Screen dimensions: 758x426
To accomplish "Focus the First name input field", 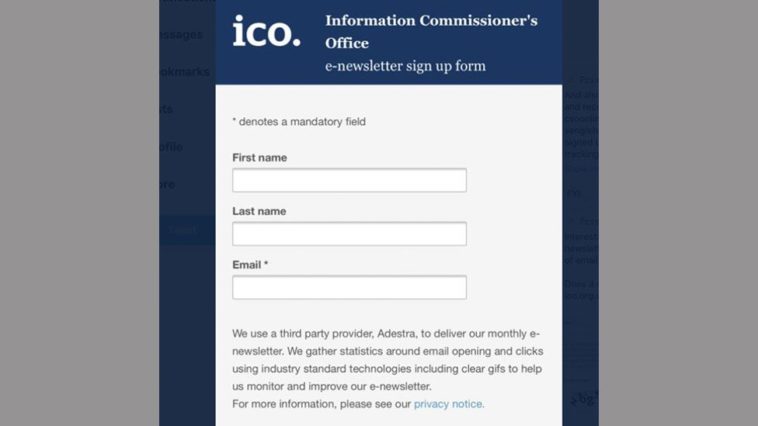I will tap(349, 180).
